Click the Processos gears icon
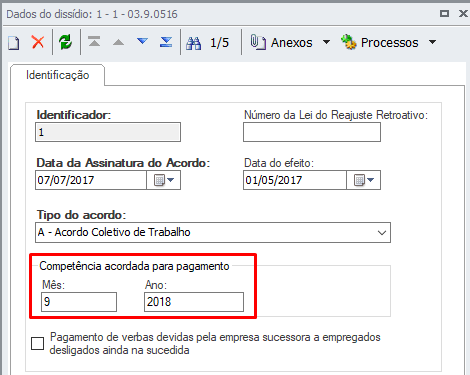Image resolution: width=470 pixels, height=375 pixels. [x=349, y=42]
